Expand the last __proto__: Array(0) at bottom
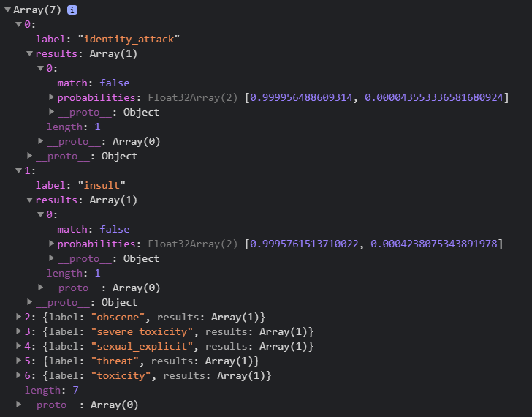532x417 pixels. tap(19, 405)
